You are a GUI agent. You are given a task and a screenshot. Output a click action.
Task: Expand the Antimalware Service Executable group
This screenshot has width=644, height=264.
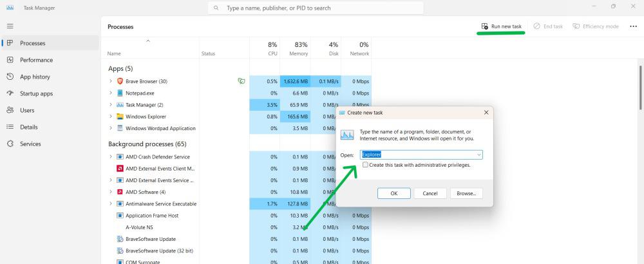[111, 203]
